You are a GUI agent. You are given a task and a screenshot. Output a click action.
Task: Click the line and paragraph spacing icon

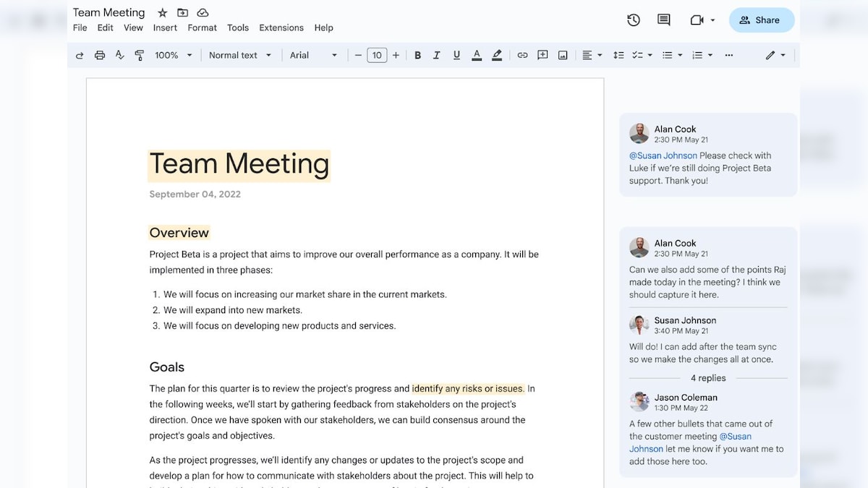(618, 55)
